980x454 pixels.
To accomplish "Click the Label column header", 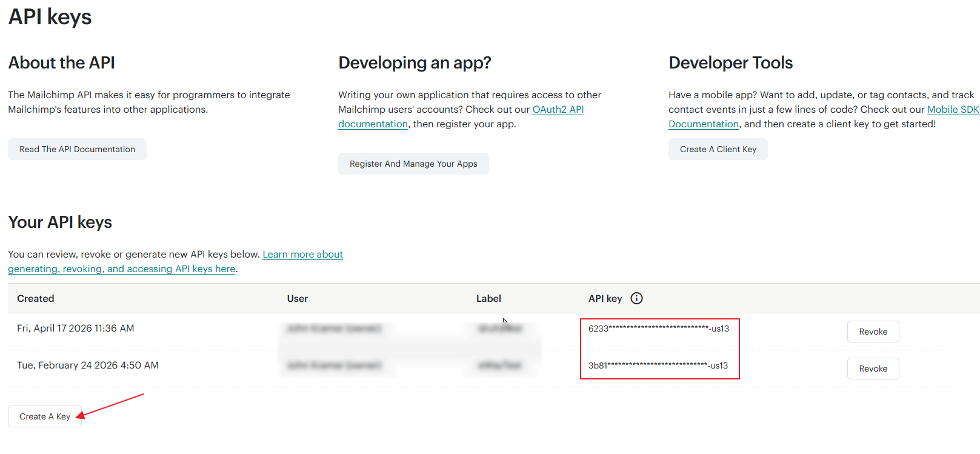I will tap(488, 298).
